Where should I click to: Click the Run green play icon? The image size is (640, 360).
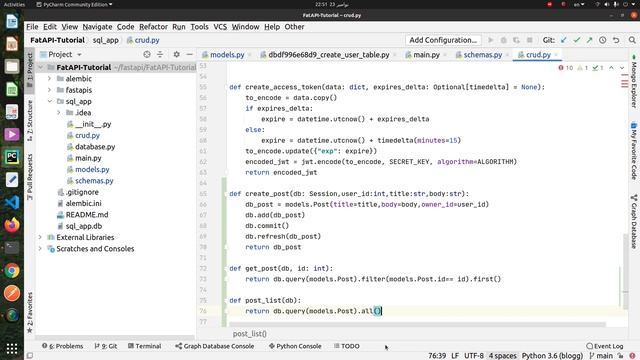click(x=491, y=40)
